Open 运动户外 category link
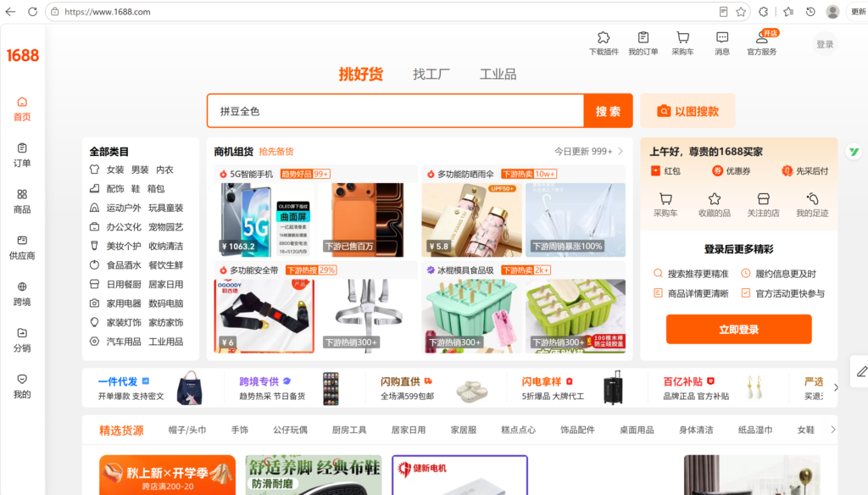Viewport: 868px width, 495px height. 124,208
